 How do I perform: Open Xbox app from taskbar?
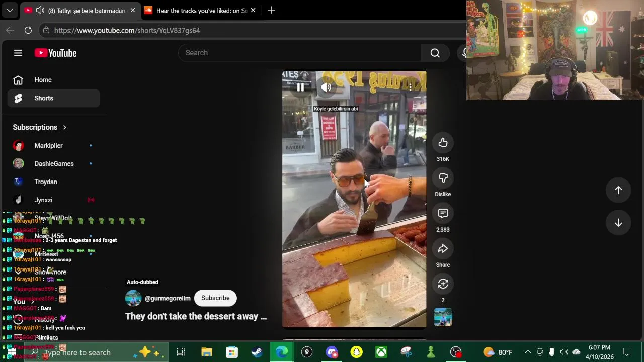click(x=381, y=352)
